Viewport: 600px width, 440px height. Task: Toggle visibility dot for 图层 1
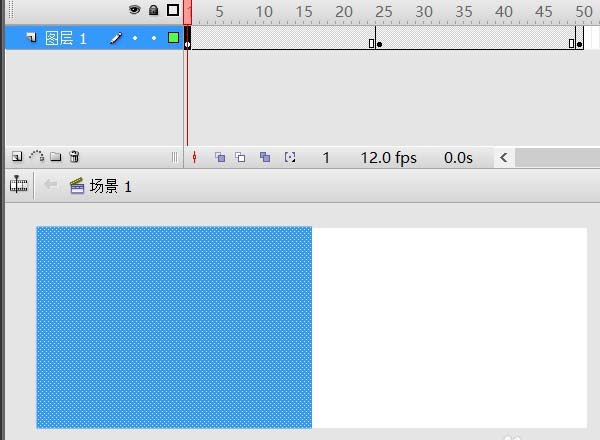(x=135, y=38)
